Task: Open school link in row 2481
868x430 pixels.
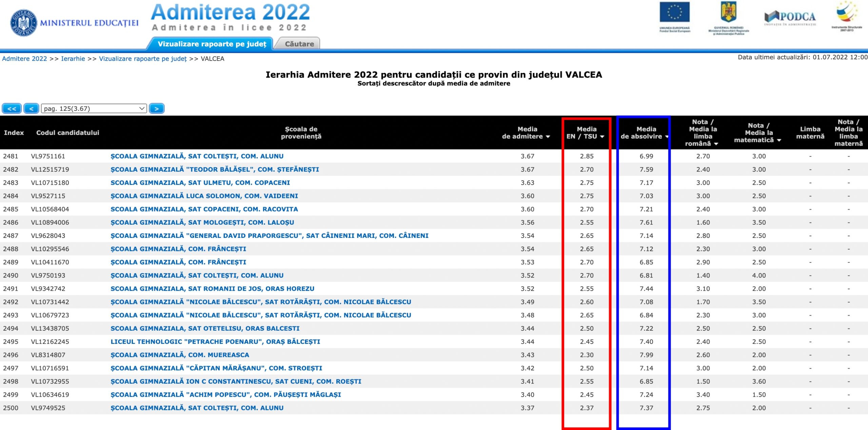Action: pyautogui.click(x=197, y=156)
